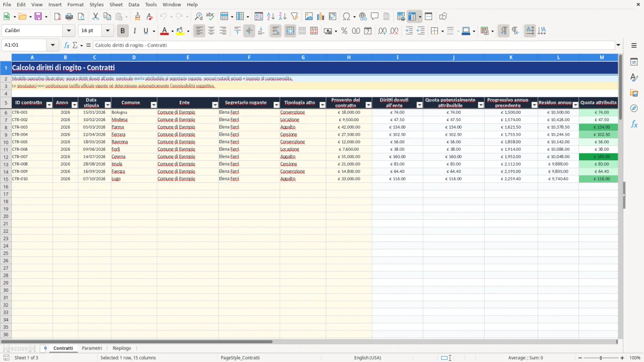Insert Comment speech bubble icon
This screenshot has width=644, height=362.
click(375, 17)
